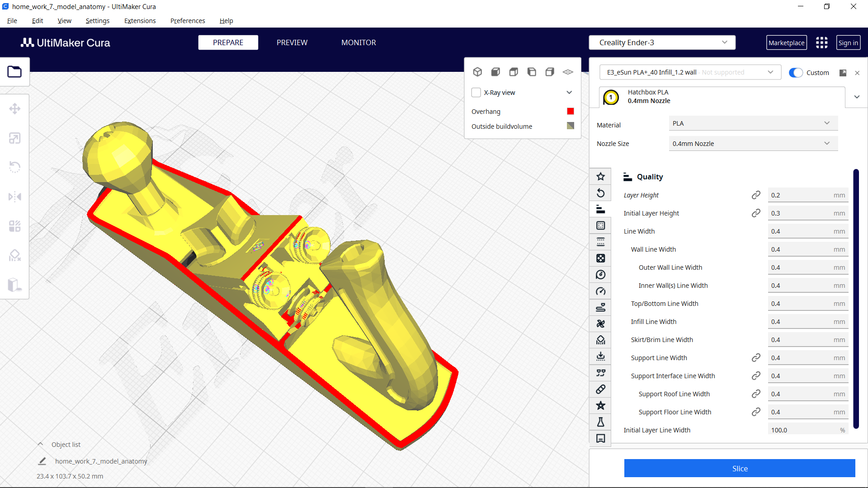Click the red Overhang color swatch

tap(570, 111)
